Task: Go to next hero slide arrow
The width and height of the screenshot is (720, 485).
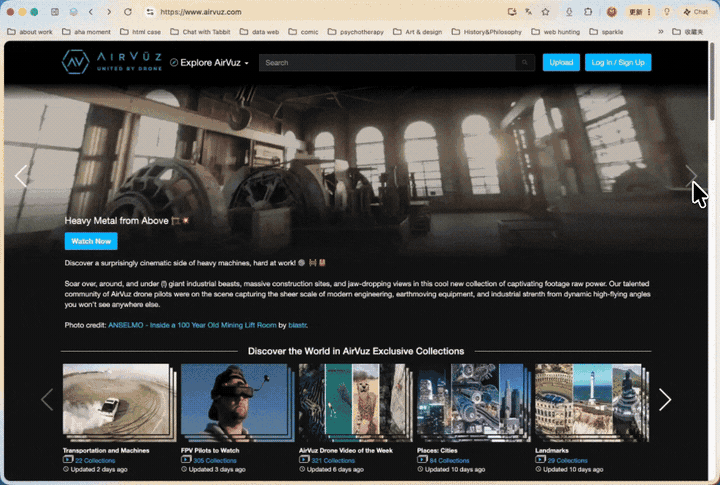Action: click(x=691, y=175)
